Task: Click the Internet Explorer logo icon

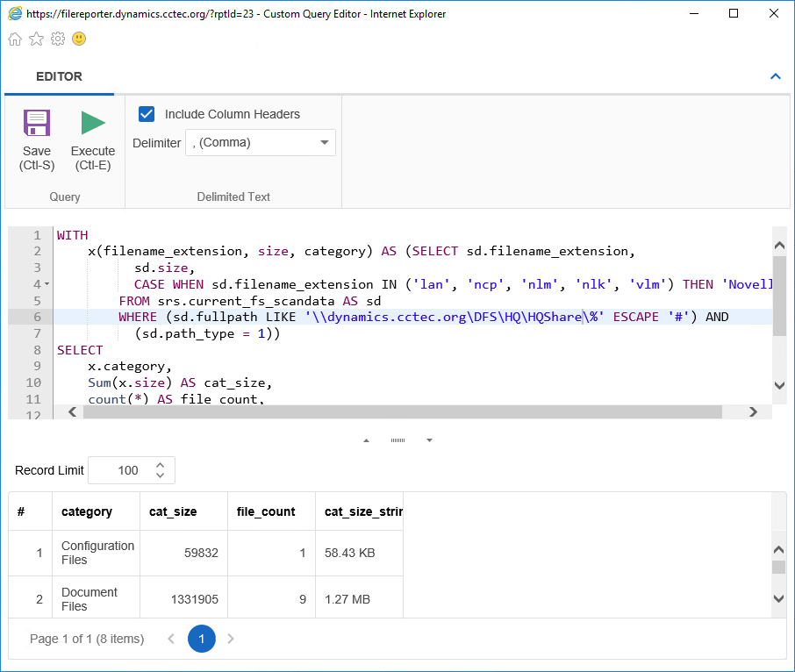Action: (x=15, y=13)
